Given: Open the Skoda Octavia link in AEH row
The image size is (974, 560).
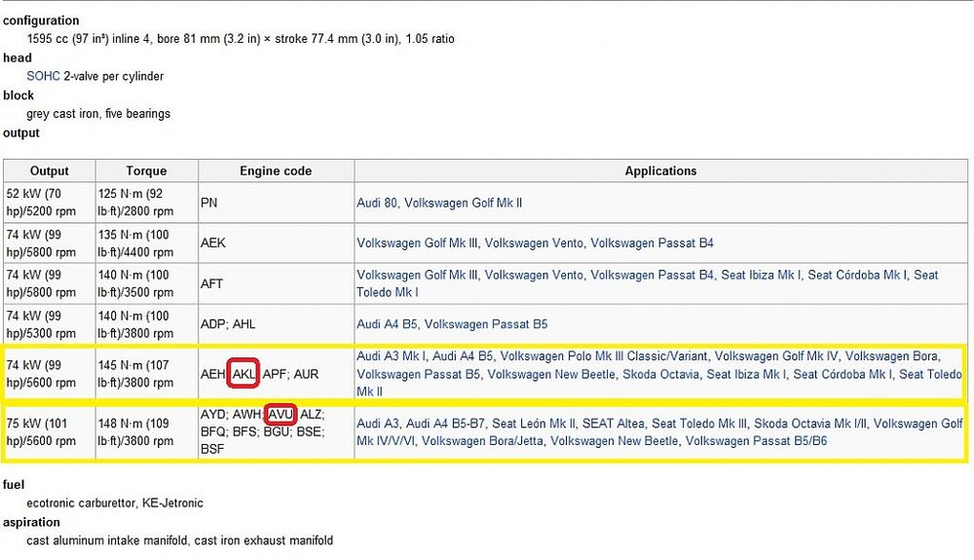Looking at the screenshot, I should [x=661, y=374].
